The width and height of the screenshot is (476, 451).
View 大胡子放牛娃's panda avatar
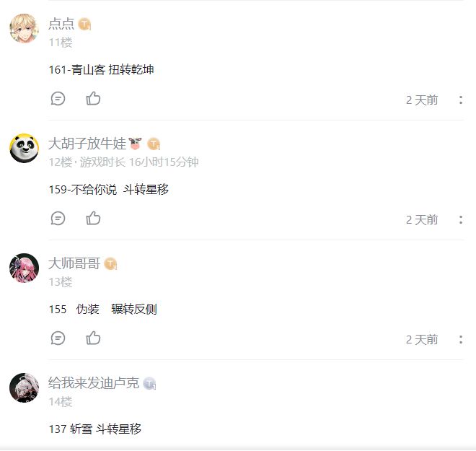click(x=24, y=149)
